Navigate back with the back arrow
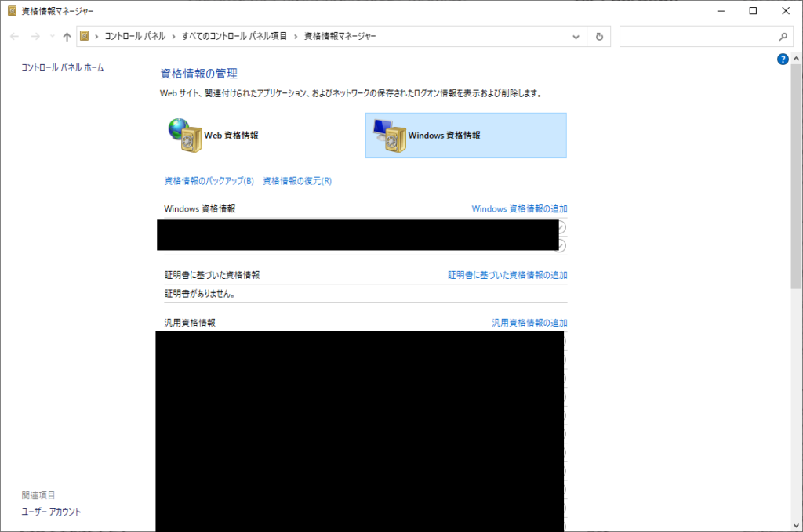 point(15,37)
